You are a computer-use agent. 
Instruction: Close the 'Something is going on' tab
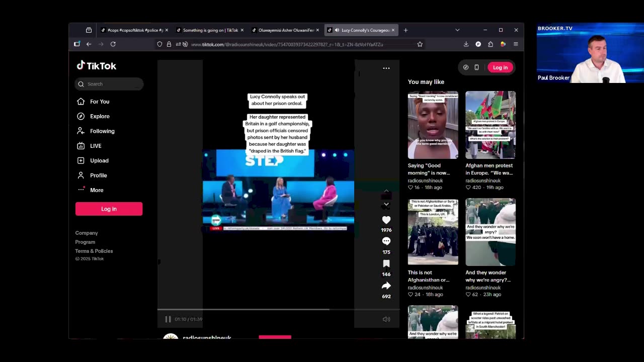pos(242,30)
